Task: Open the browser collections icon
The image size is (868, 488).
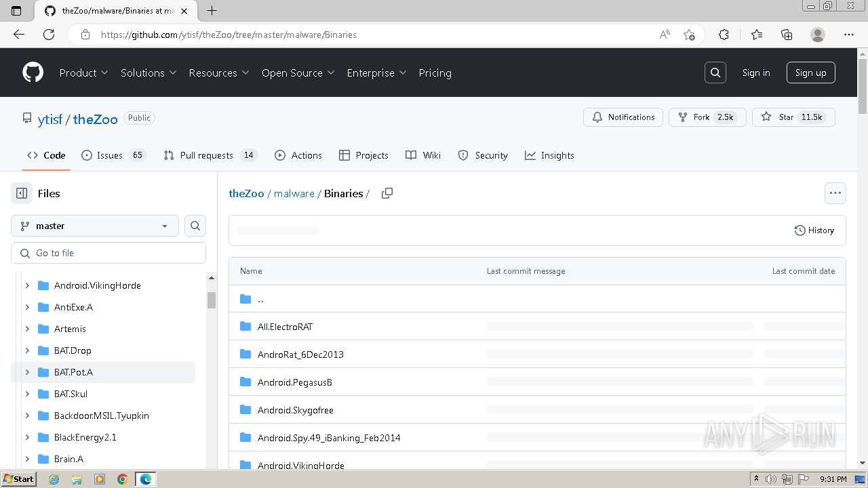Action: click(787, 35)
